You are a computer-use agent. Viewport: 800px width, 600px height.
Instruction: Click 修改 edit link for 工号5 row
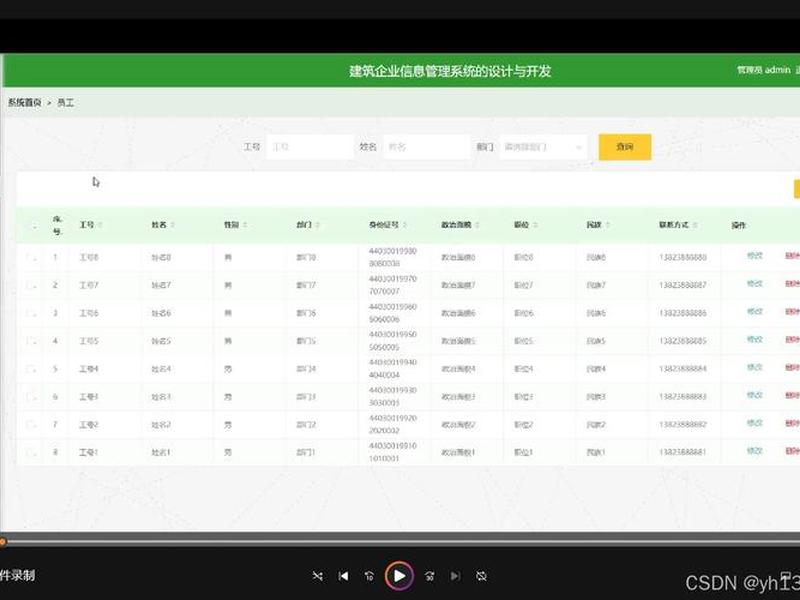pos(755,339)
